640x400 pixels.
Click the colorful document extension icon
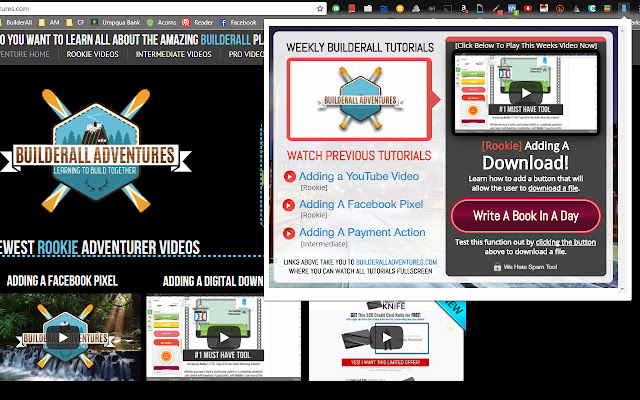tap(480, 8)
